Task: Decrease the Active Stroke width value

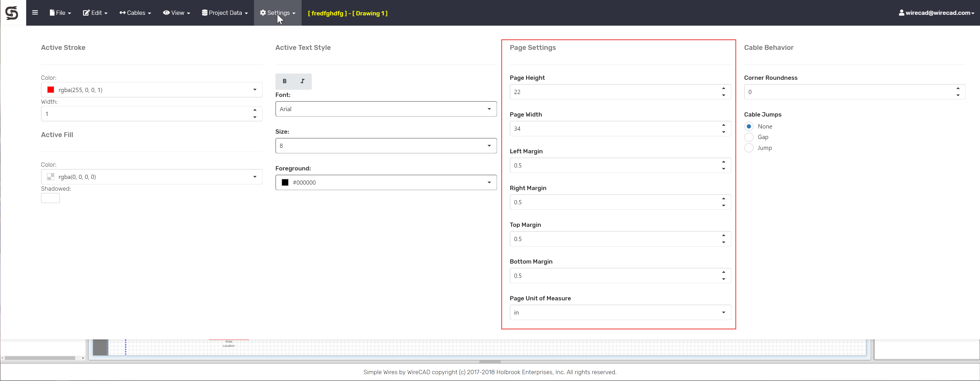Action: coord(255,117)
